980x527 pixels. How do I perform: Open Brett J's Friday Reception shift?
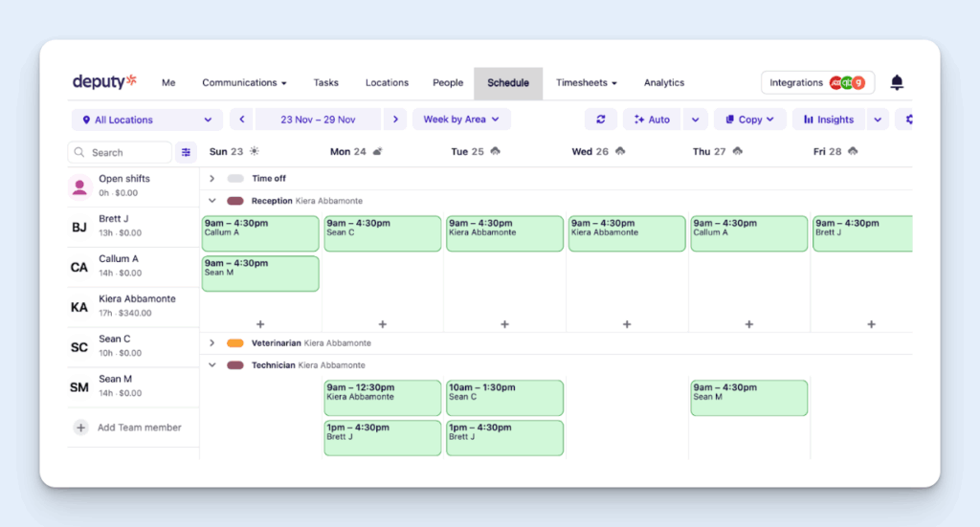[862, 233]
